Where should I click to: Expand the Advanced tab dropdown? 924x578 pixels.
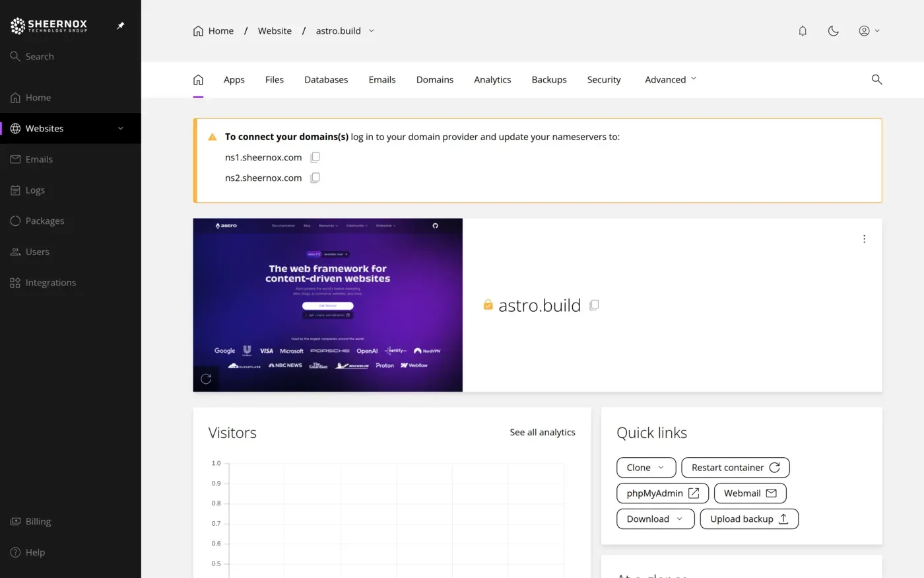(671, 80)
